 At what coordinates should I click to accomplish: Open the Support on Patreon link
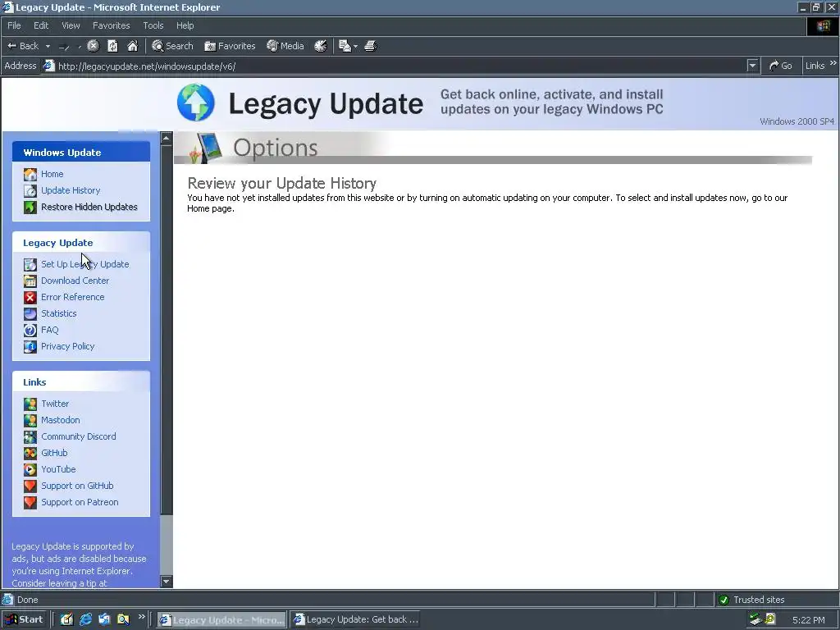tap(80, 502)
